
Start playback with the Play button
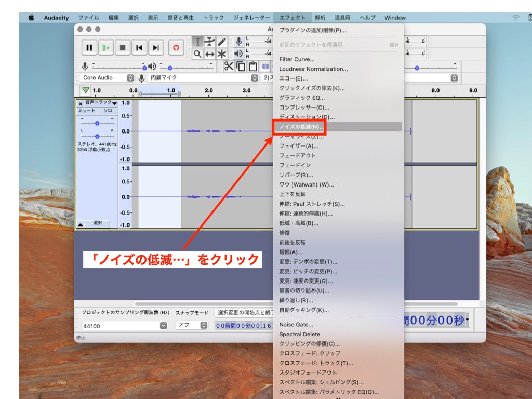coord(106,47)
